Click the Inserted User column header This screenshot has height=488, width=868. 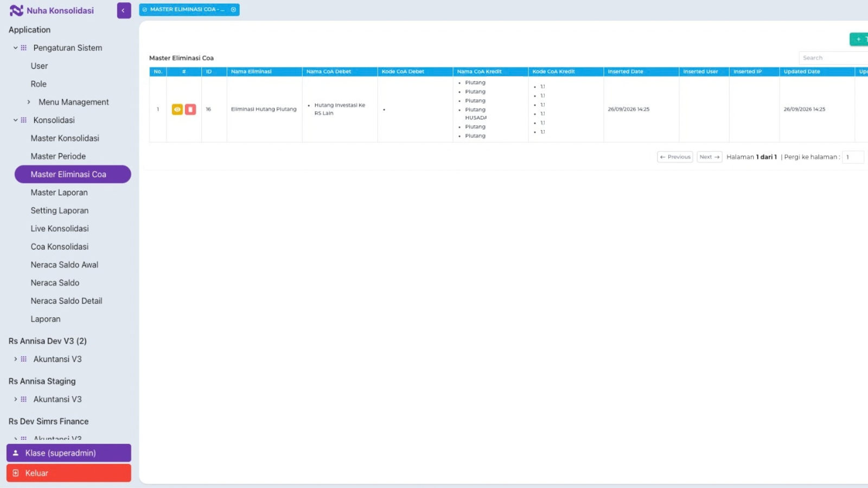point(704,72)
